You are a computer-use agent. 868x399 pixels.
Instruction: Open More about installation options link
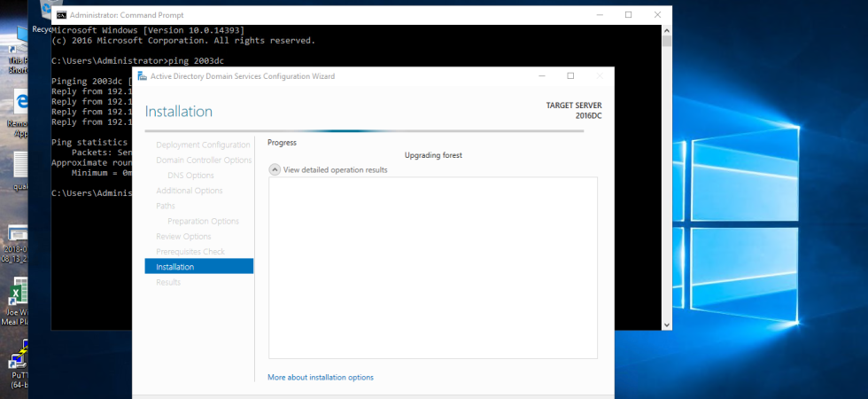(x=321, y=378)
